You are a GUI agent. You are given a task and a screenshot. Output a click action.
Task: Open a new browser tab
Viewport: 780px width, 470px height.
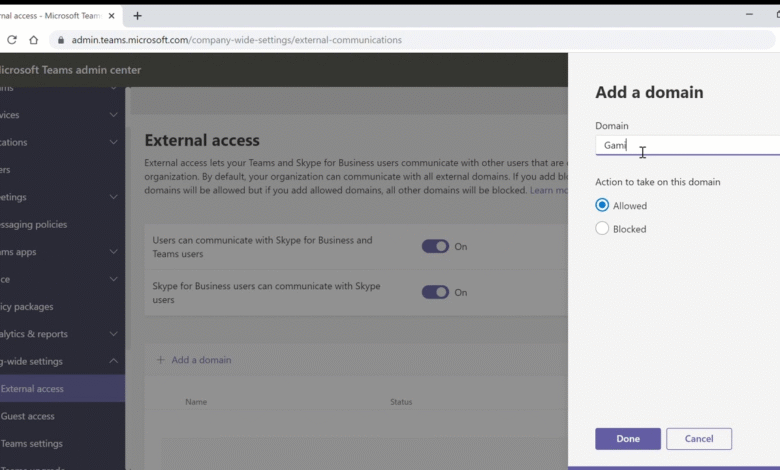[x=137, y=16]
